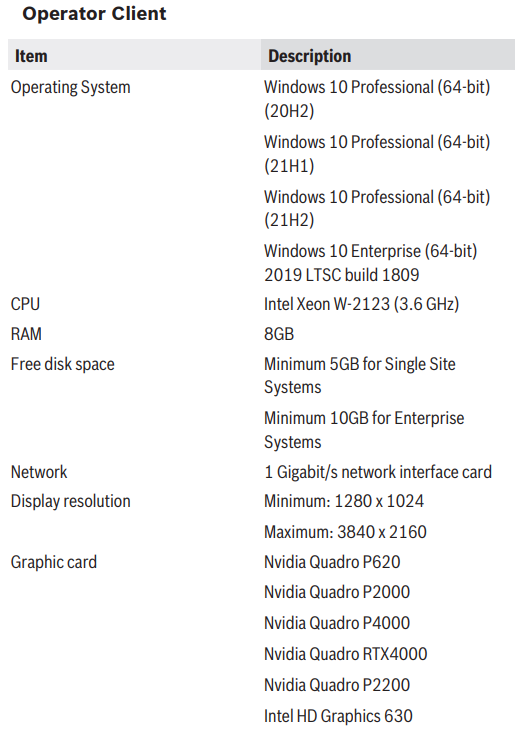The width and height of the screenshot is (519, 735).
Task: Click the Display resolution label
Action: tap(70, 501)
